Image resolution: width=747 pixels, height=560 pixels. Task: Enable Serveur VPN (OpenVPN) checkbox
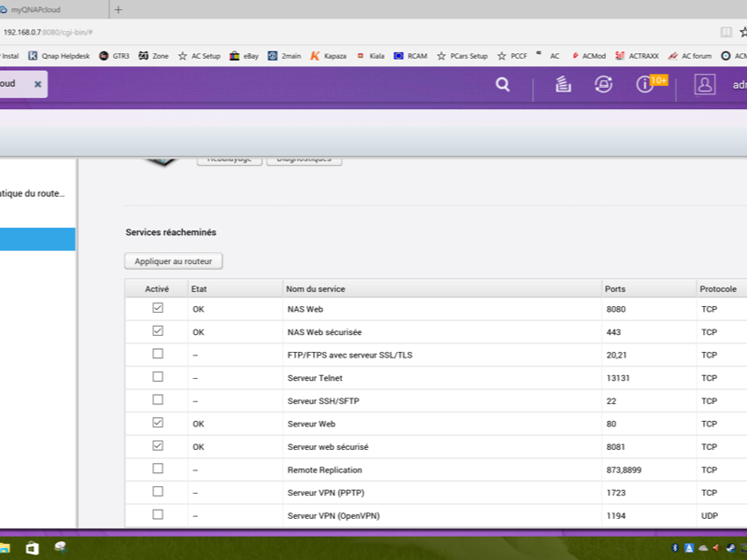(x=158, y=514)
